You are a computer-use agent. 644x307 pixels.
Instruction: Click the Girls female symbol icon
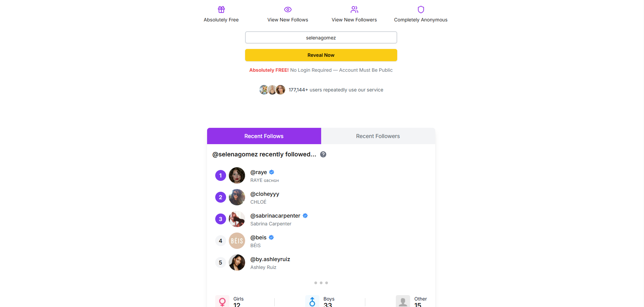[x=222, y=301]
